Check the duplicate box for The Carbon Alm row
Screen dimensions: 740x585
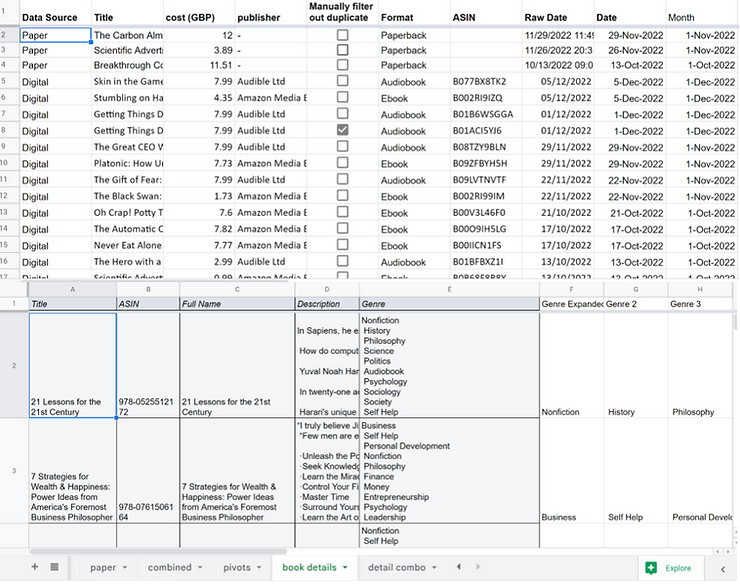pyautogui.click(x=343, y=35)
